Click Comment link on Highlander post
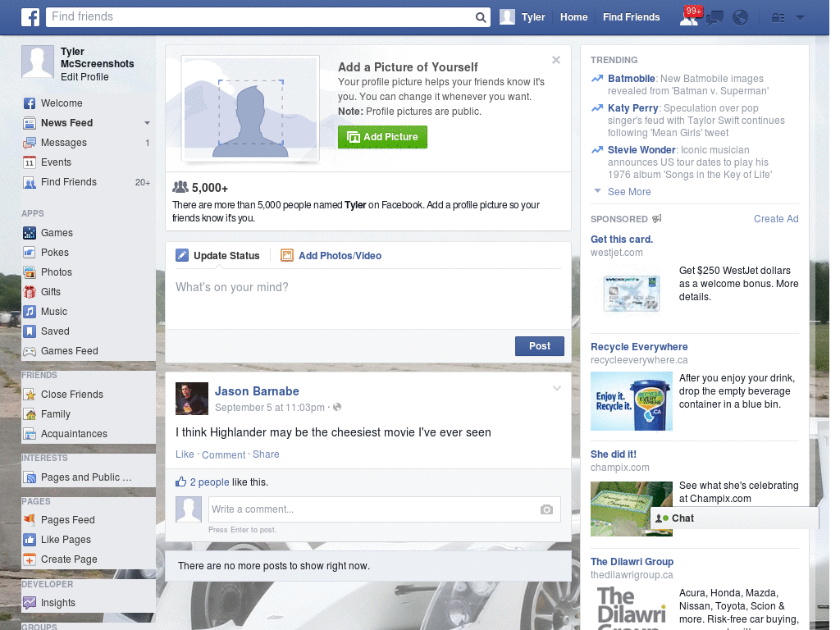This screenshot has height=630, width=840. (x=223, y=454)
